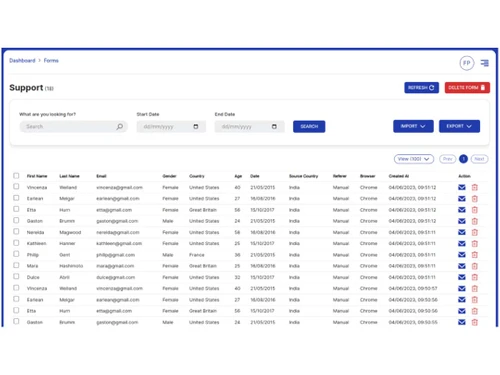Click the Support page title

[26, 88]
